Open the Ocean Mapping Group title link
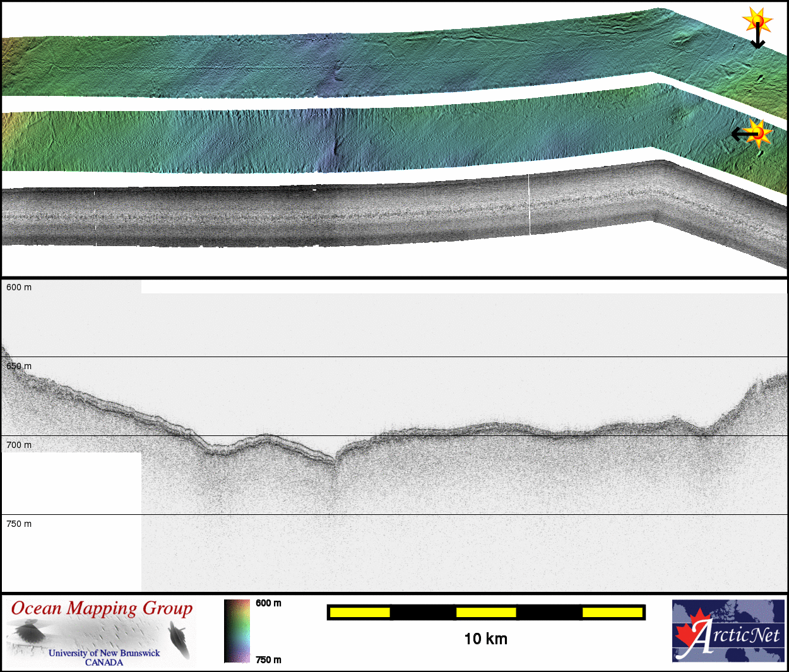Screen dimensions: 789x672 [102, 609]
